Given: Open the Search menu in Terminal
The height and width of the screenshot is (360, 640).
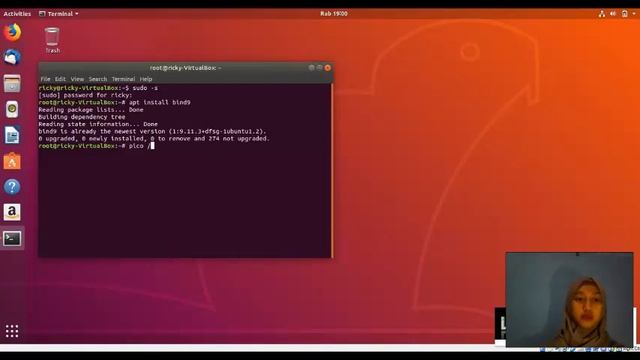Looking at the screenshot, I should tap(98, 79).
